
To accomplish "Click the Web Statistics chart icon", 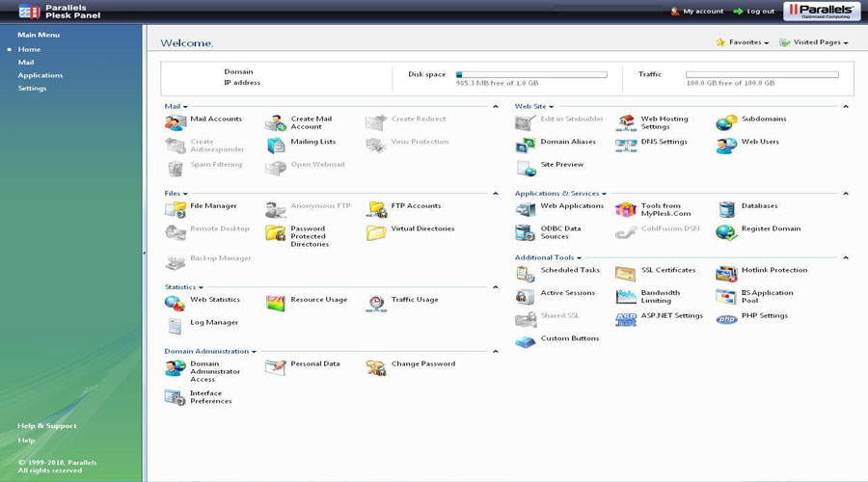I will [x=175, y=303].
